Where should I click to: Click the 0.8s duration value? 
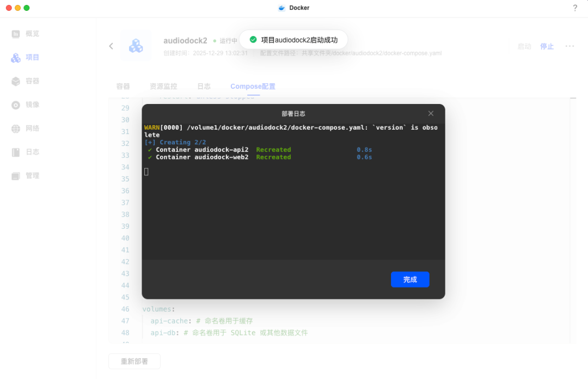(x=364, y=150)
